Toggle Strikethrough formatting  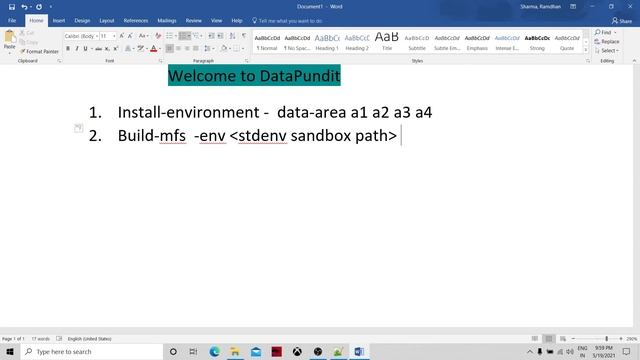pos(98,49)
